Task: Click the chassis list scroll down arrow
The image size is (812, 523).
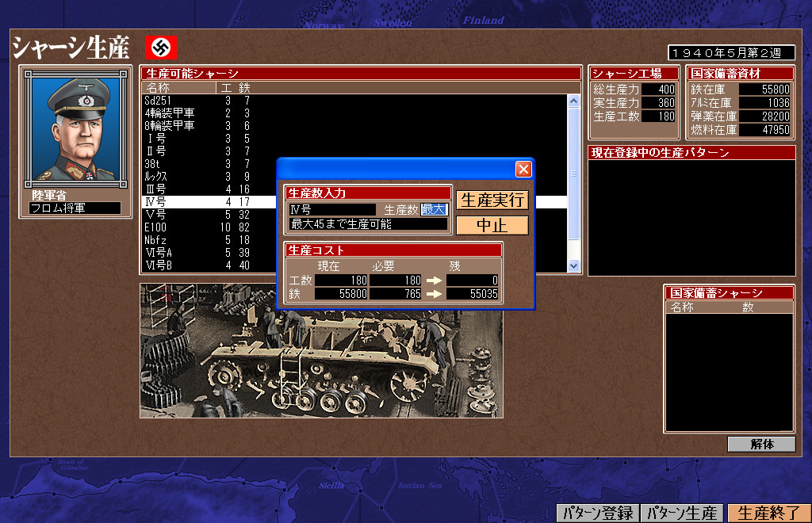Action: pos(573,266)
